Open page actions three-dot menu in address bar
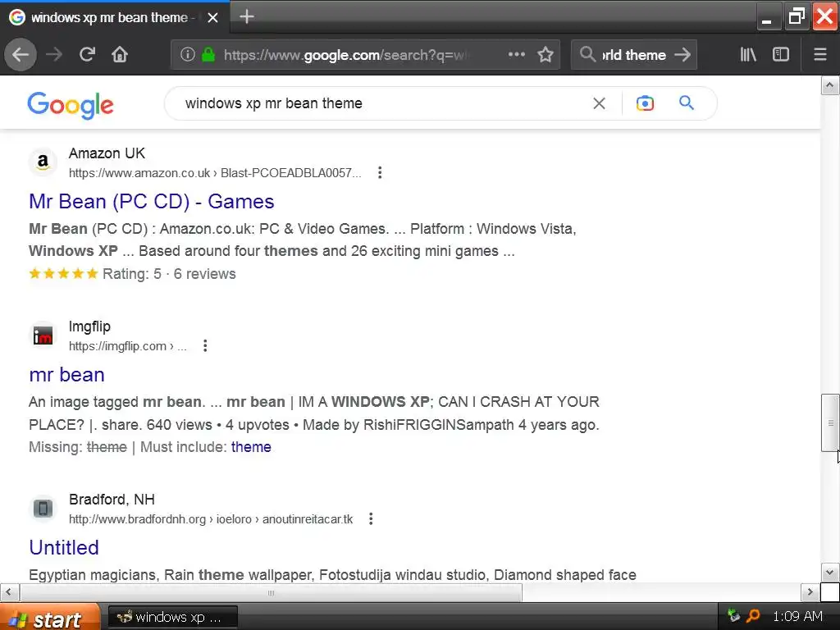840x630 pixels. 517,55
